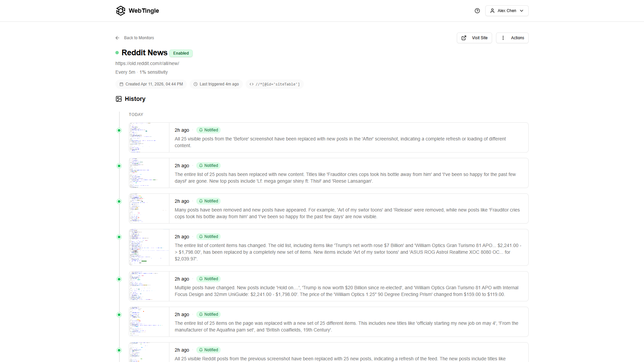Viewport: 644px width, 362px height.
Task: Open the Alex Chen account dropdown
Action: coord(507,11)
